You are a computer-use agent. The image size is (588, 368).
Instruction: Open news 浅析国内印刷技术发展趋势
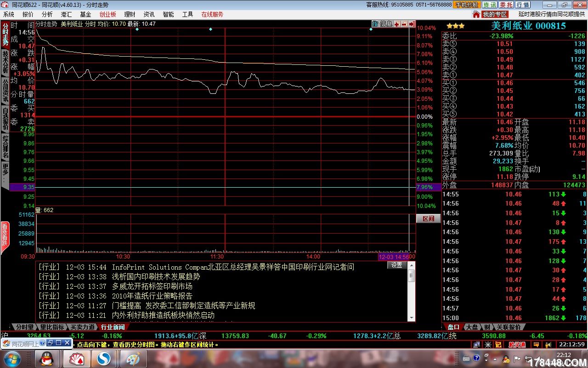(x=156, y=276)
